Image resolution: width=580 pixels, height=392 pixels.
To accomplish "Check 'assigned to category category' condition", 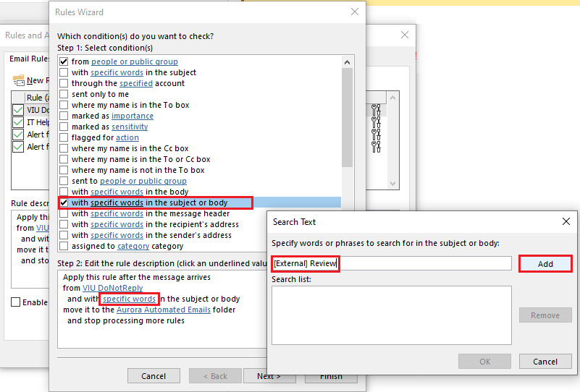I will click(x=64, y=246).
